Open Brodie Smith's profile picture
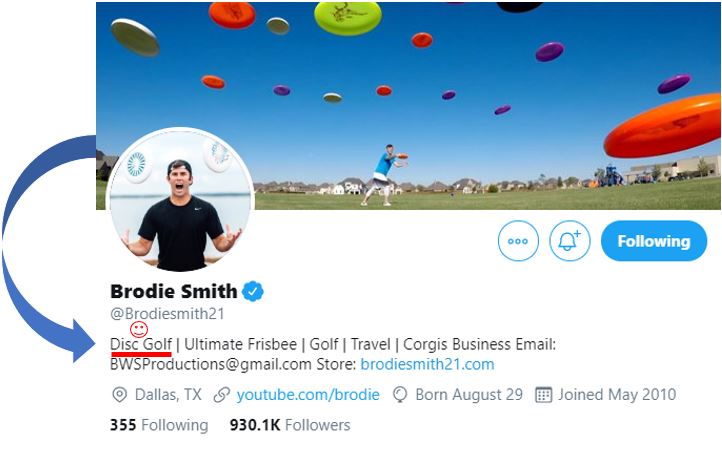Screen dimensions: 722x457 point(180,200)
